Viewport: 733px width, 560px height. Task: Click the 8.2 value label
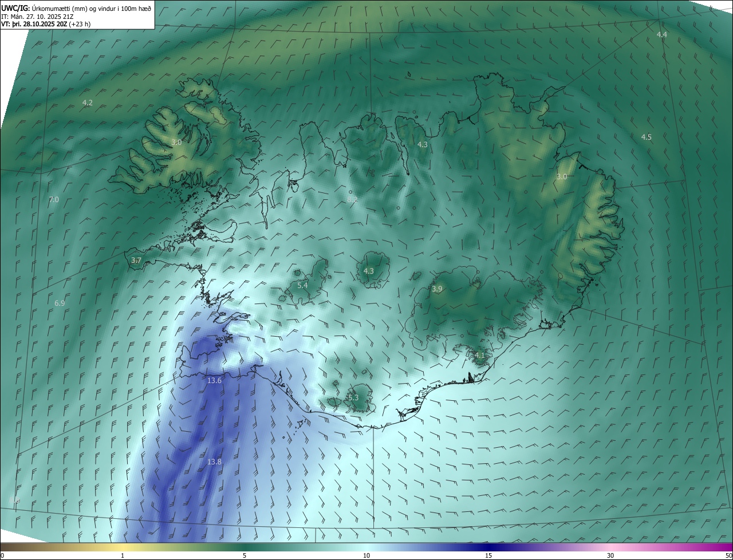[x=352, y=200]
